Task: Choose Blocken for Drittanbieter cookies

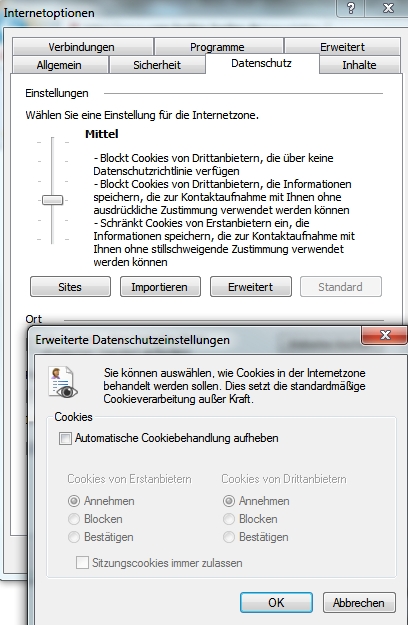Action: click(229, 519)
